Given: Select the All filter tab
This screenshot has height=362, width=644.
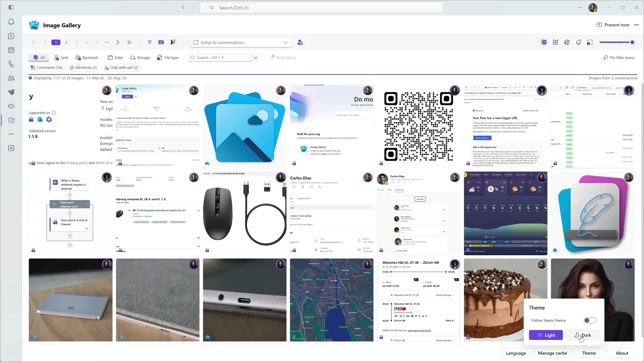Looking at the screenshot, I should (39, 58).
